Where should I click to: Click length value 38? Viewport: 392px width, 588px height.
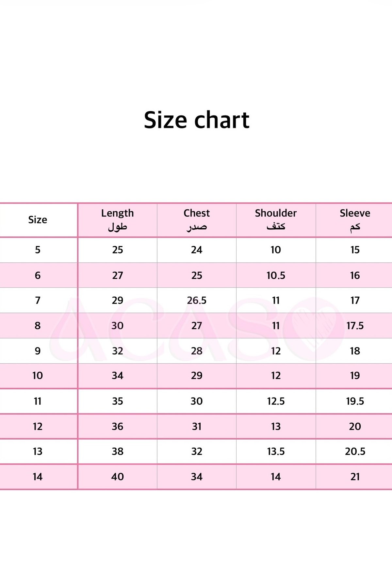pos(118,451)
